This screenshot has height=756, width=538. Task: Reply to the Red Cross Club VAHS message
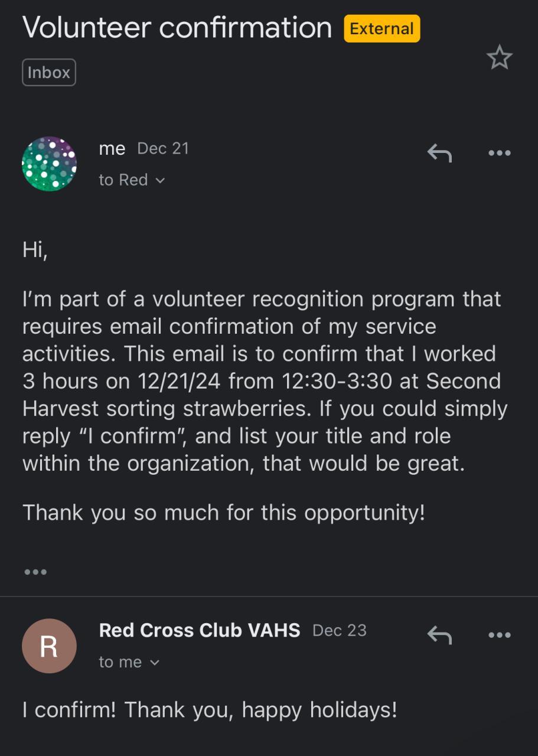[x=439, y=636]
